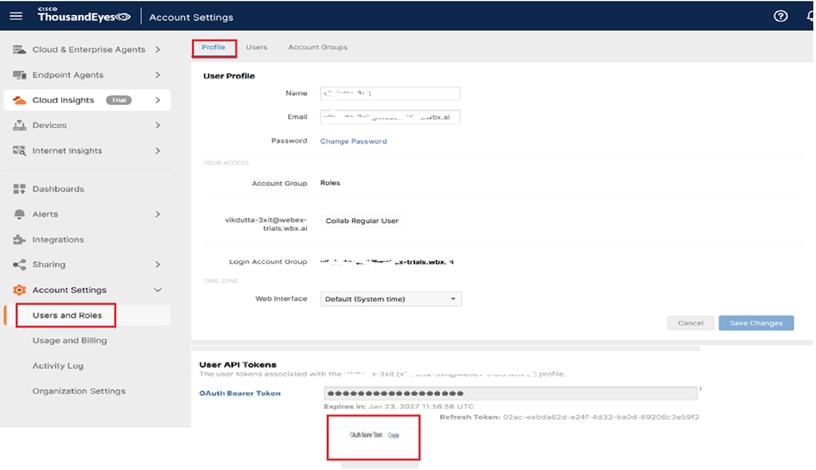
Task: Click the User API Tokens heading
Action: pyautogui.click(x=238, y=364)
